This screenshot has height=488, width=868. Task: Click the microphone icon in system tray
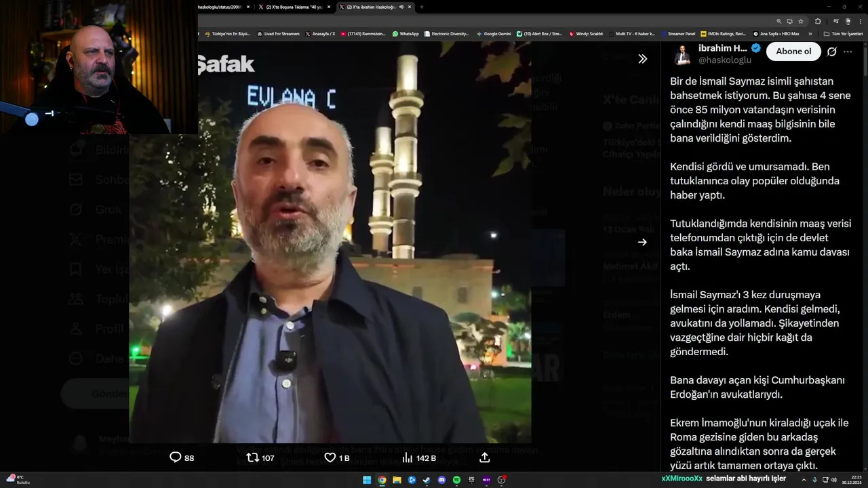pos(814,480)
